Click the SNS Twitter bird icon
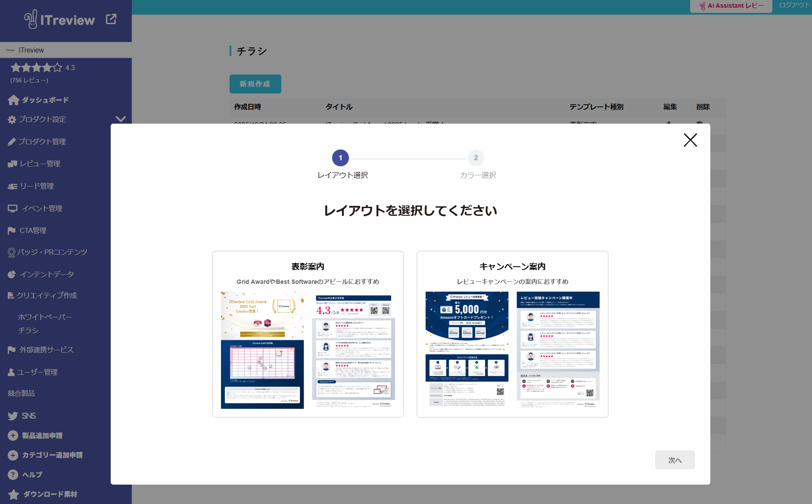The width and height of the screenshot is (812, 504). click(x=12, y=416)
